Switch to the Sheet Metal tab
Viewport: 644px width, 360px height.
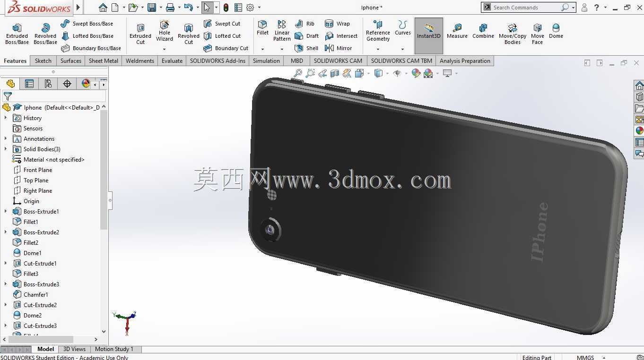[x=104, y=60]
